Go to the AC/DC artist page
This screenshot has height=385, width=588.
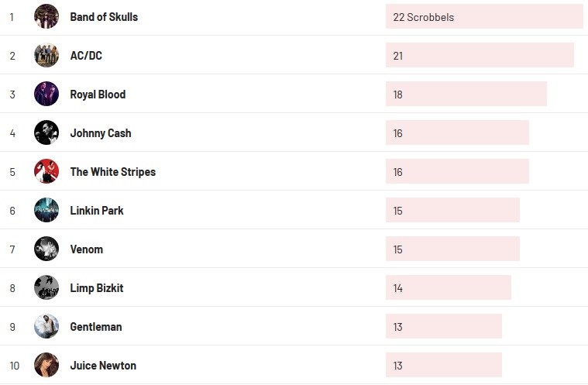point(86,56)
